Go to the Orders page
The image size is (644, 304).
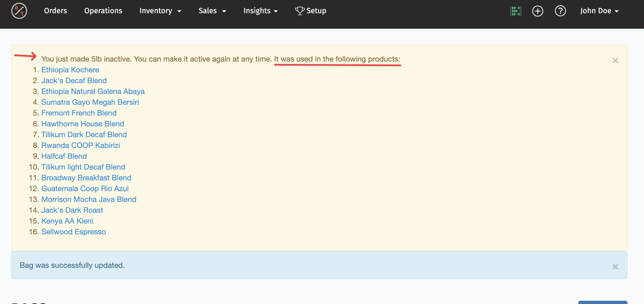click(55, 11)
